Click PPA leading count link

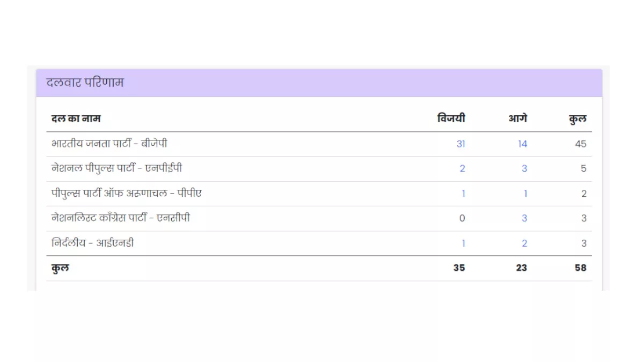[525, 194]
